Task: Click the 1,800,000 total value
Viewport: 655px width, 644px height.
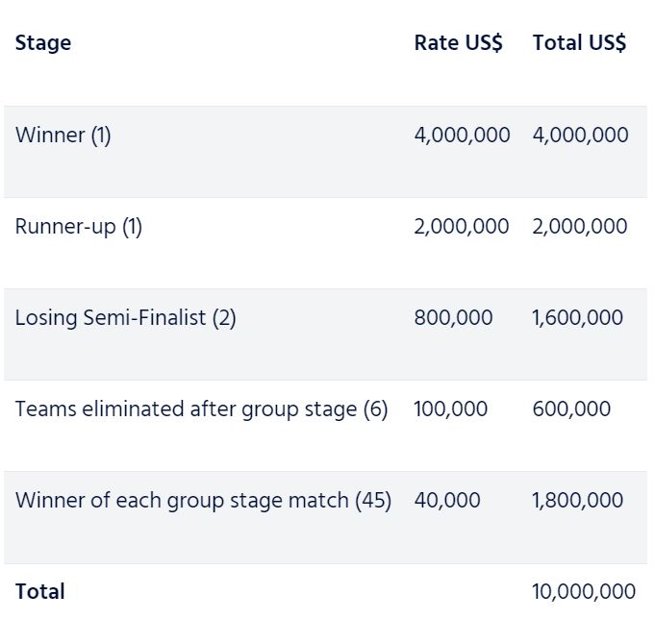Action: click(577, 501)
